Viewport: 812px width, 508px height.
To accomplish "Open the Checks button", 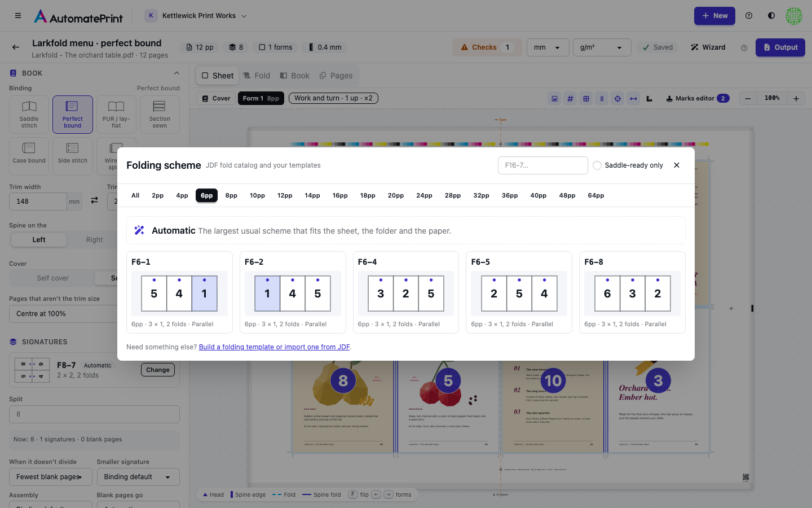I will [x=487, y=47].
